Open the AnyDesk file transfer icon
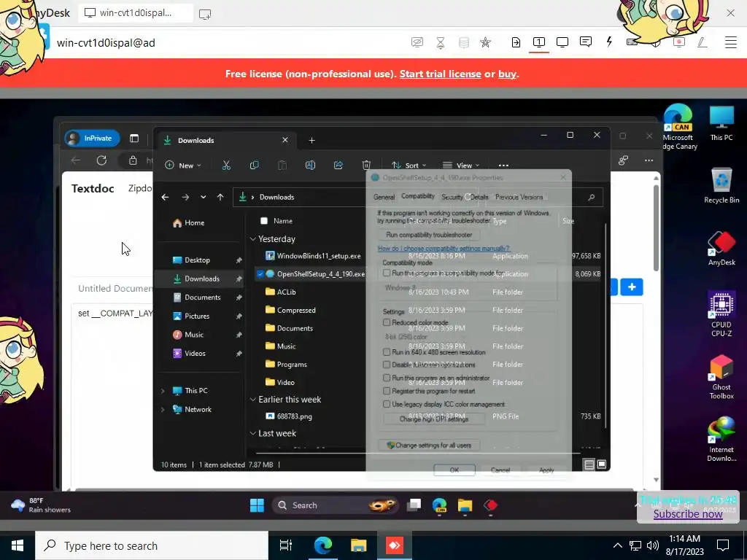Image resolution: width=747 pixels, height=560 pixels. tap(516, 42)
